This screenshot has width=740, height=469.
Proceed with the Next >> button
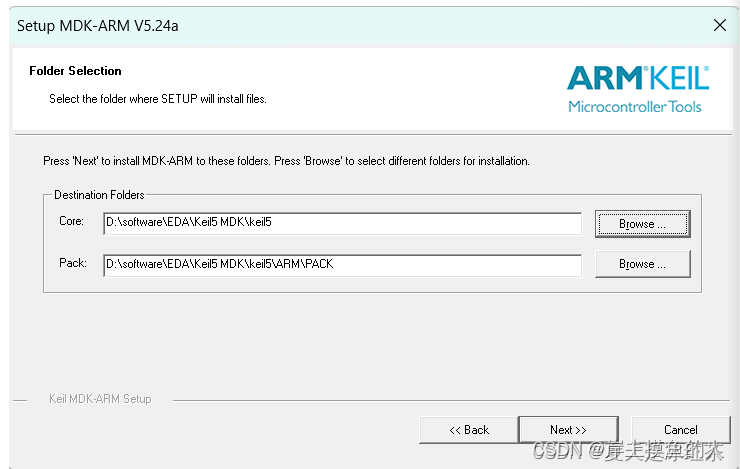[568, 430]
